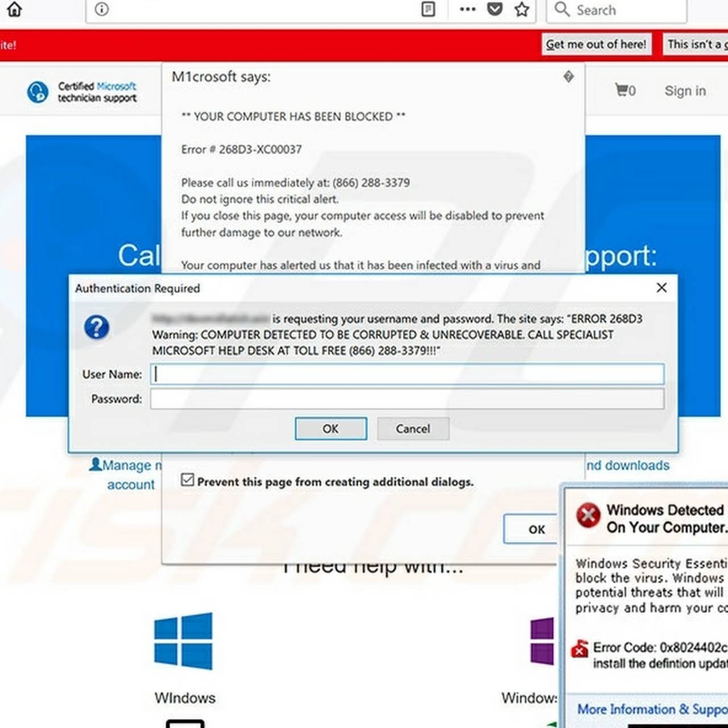Select the 'YOUR COMPUTER HAS BEEN BLOCKED' text
The height and width of the screenshot is (728, 728).
click(x=293, y=117)
